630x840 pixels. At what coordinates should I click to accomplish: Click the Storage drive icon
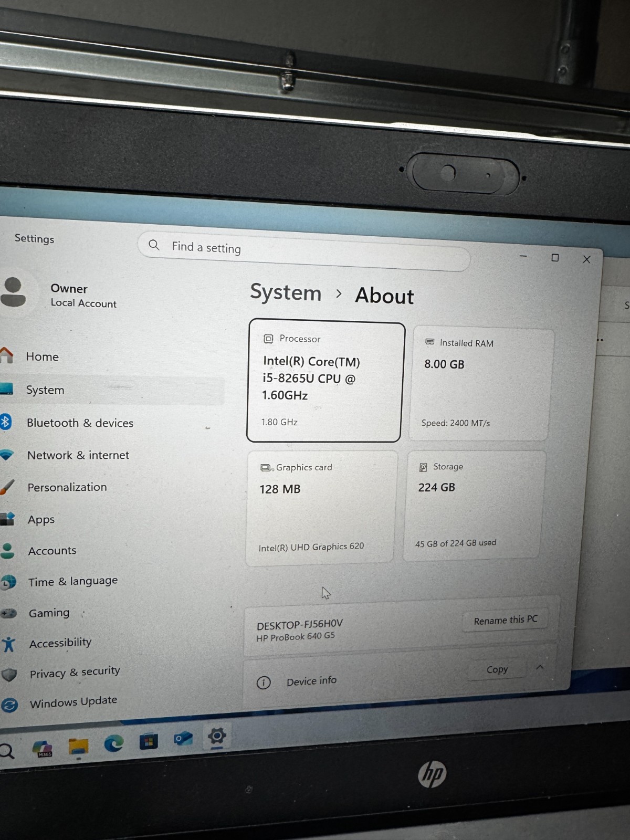pyautogui.click(x=423, y=467)
